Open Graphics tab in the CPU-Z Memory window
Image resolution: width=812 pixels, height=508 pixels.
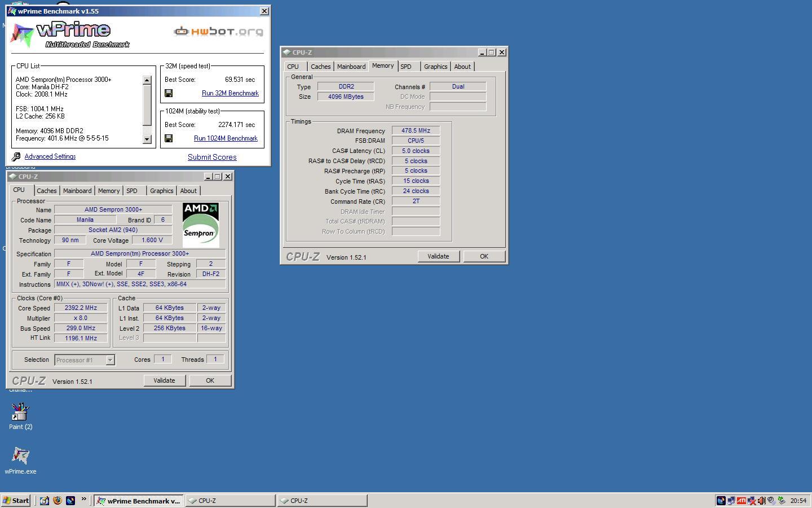pos(436,67)
